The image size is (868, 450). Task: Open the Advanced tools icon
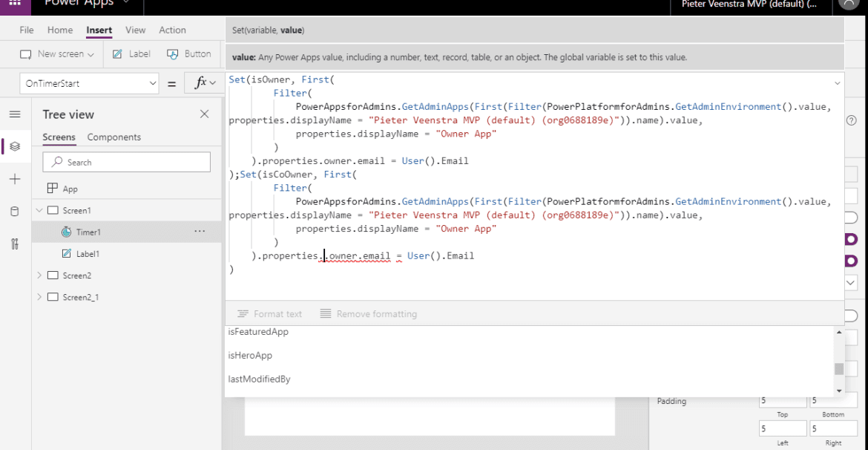click(x=15, y=244)
